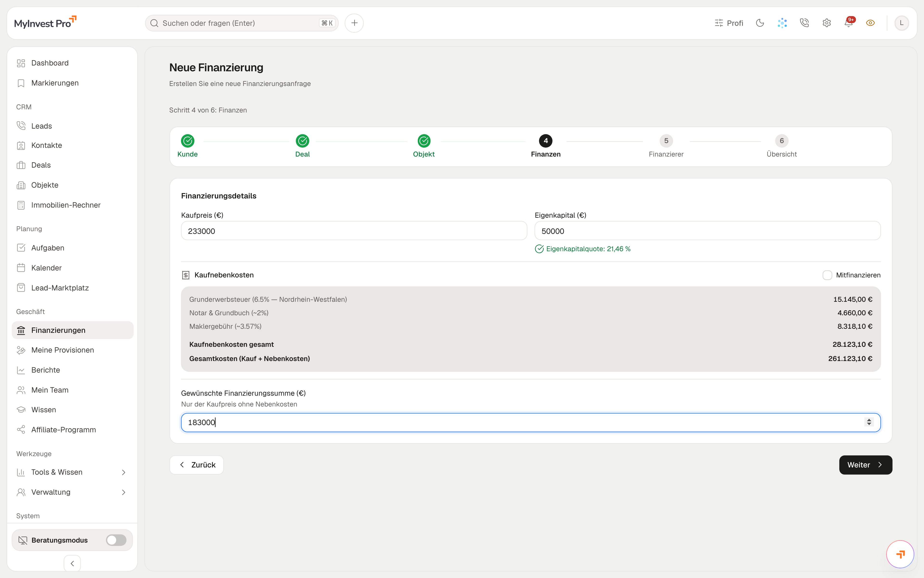This screenshot has width=924, height=578.
Task: Click the Eigenkapital input field
Action: [707, 231]
